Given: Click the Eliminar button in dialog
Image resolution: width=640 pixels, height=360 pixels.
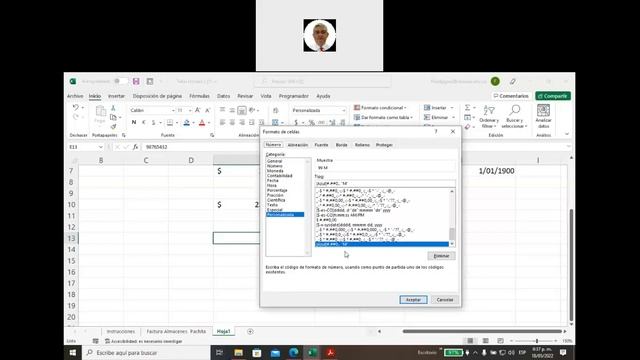Looking at the screenshot, I should (x=441, y=256).
